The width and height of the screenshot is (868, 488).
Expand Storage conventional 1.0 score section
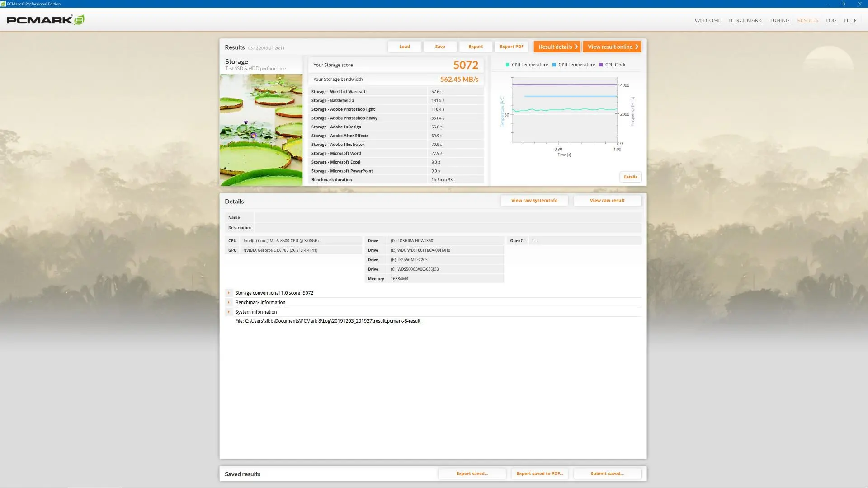pos(229,293)
